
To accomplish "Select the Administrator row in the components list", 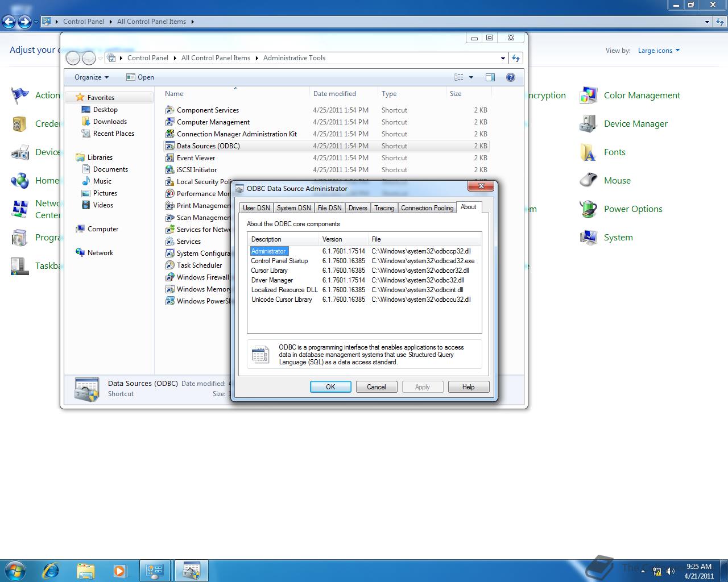I will pos(364,251).
